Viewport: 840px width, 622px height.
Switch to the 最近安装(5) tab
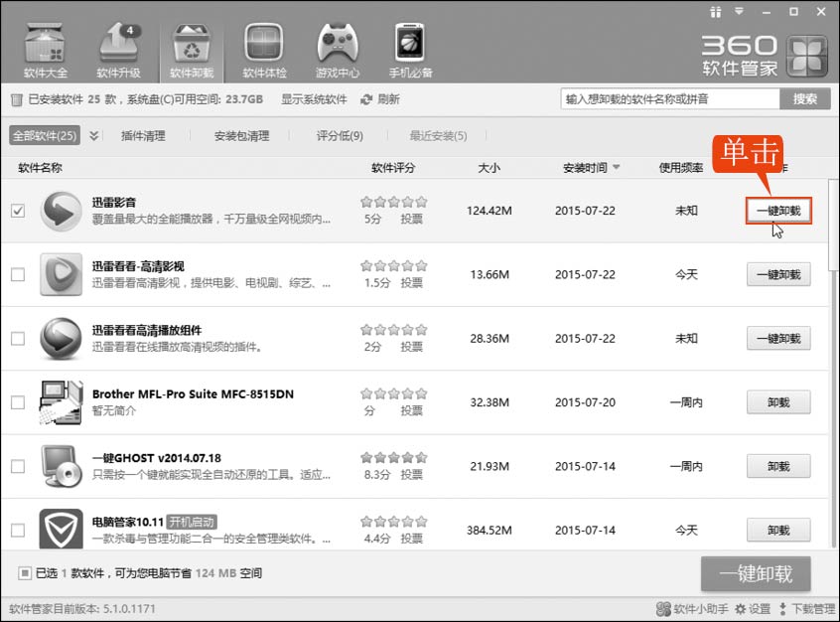(438, 136)
